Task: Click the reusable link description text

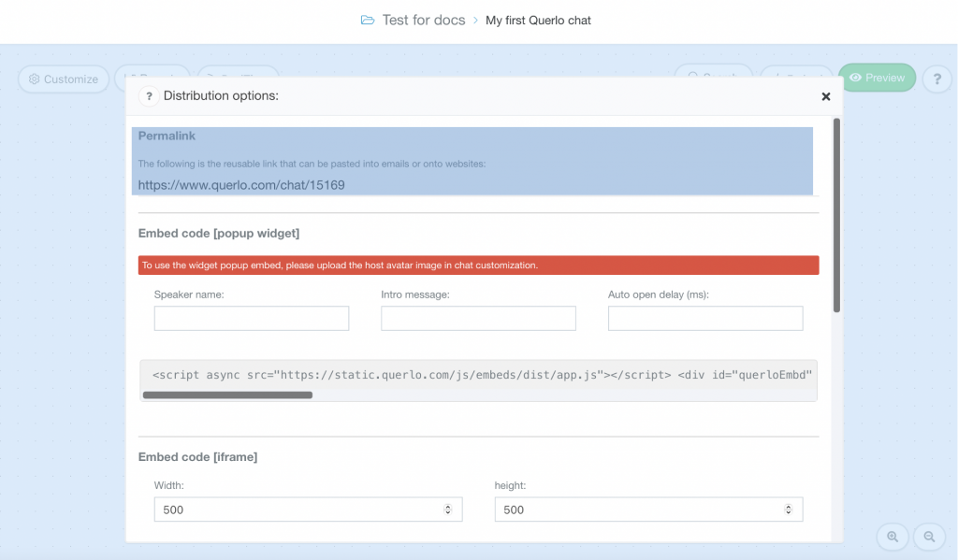Action: coord(312,164)
